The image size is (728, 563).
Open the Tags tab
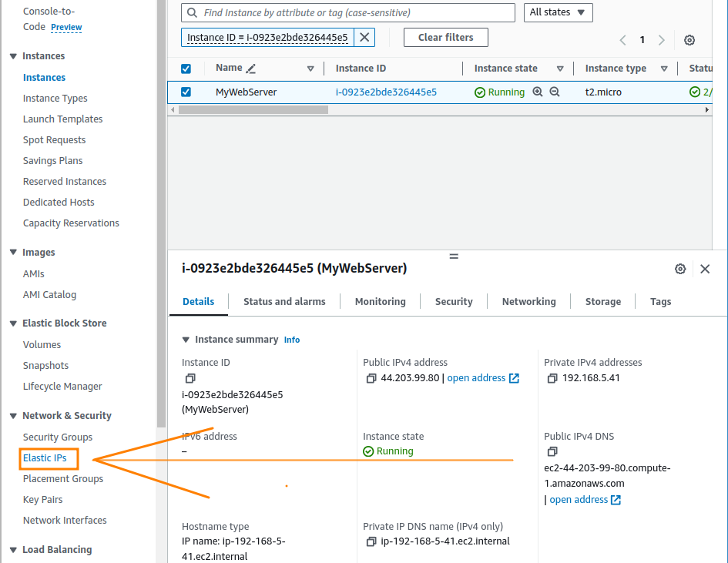[660, 301]
